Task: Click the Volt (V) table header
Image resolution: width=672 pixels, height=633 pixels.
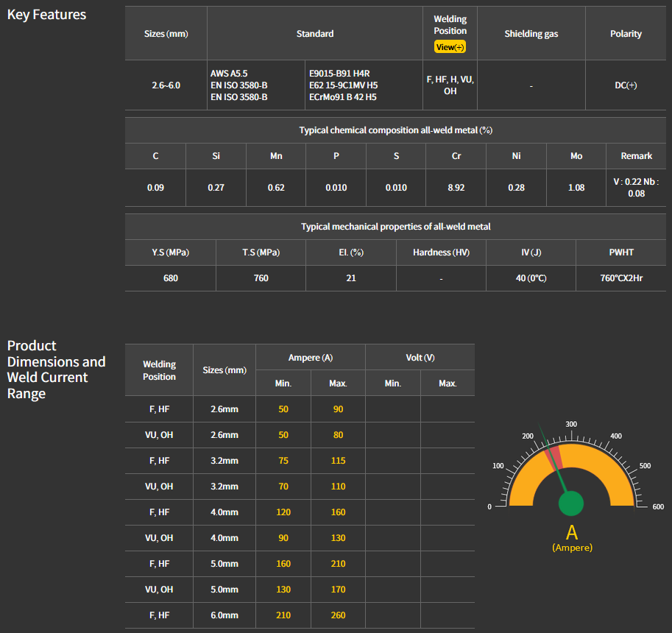Action: point(420,358)
